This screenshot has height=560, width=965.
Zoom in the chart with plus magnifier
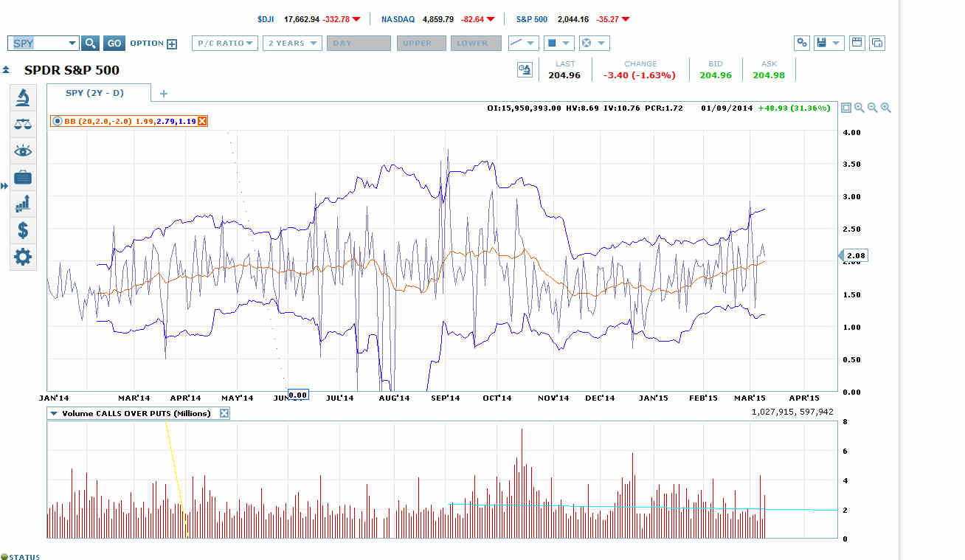click(886, 108)
